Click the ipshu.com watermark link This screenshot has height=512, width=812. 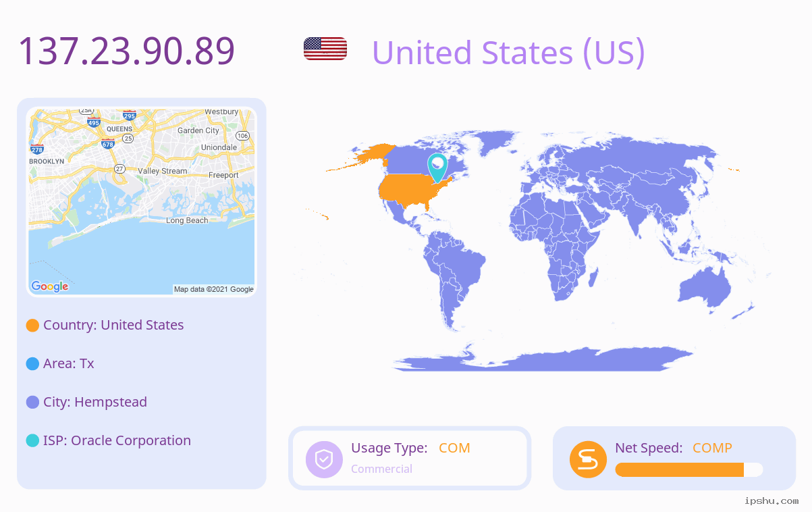pyautogui.click(x=772, y=501)
